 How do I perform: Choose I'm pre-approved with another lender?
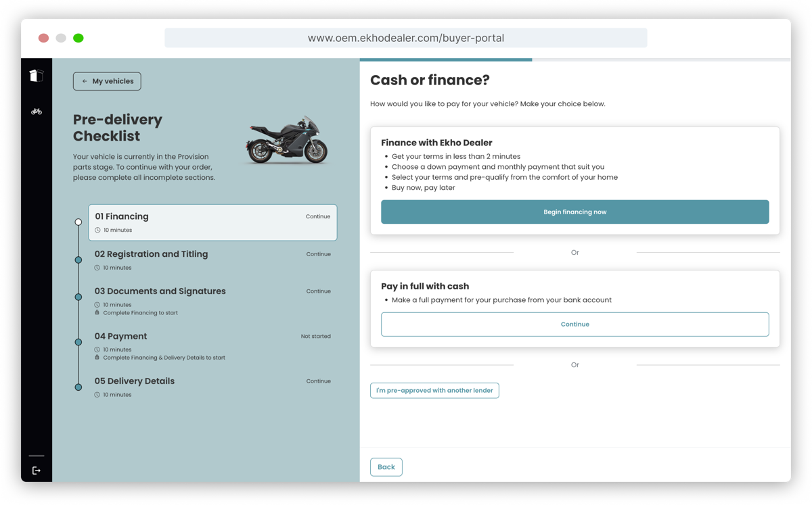tap(434, 391)
